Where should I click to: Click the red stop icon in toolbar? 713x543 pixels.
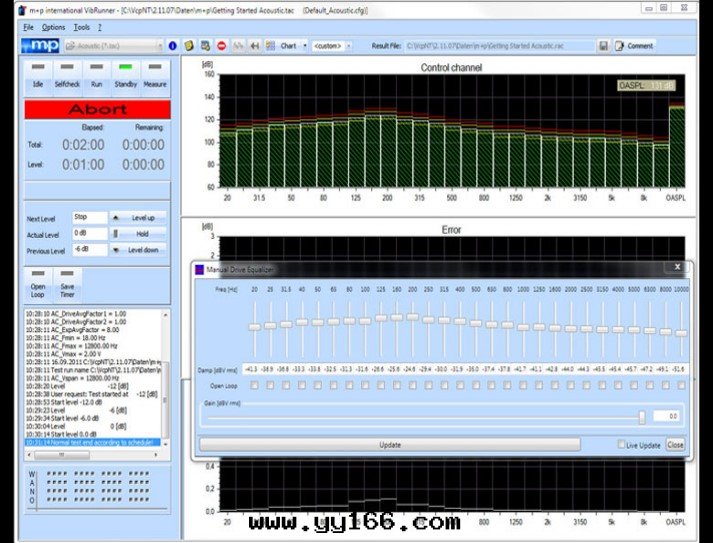point(220,46)
